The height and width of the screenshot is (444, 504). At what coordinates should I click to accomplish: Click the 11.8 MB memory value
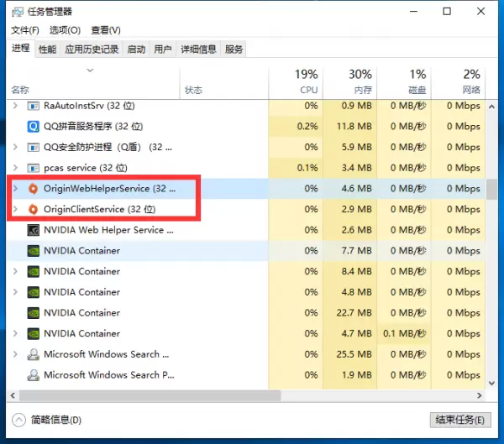pos(354,126)
